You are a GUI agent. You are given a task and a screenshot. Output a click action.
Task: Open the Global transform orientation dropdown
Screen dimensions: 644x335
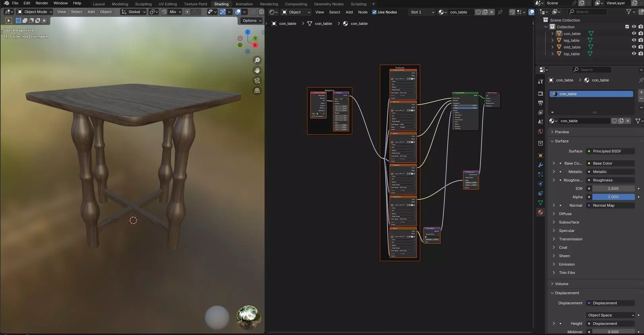tap(133, 12)
